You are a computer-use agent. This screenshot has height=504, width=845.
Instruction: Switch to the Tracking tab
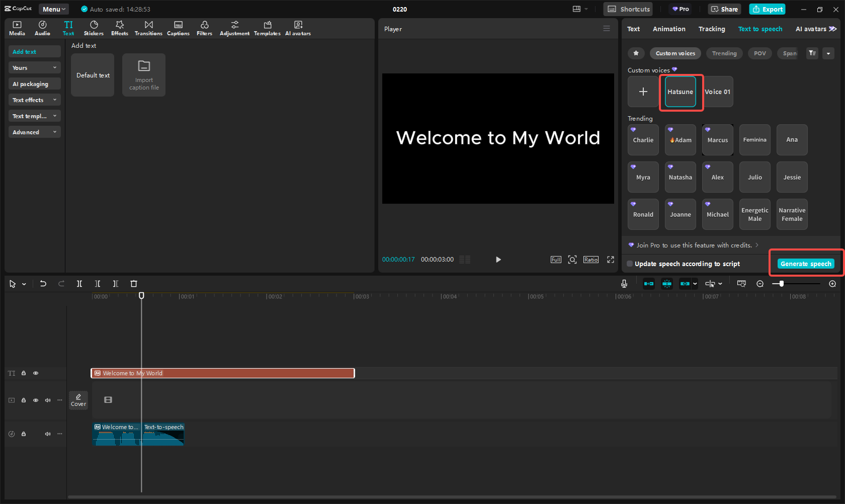712,29
